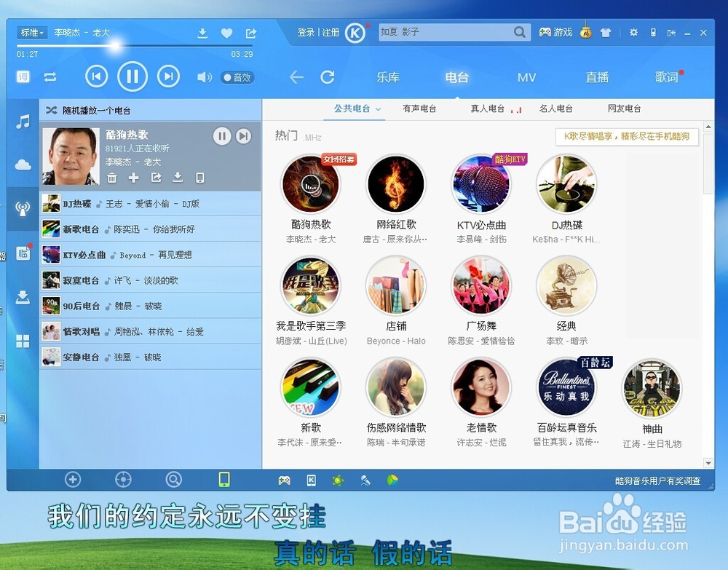Open apps grid sidebar icon

23,341
